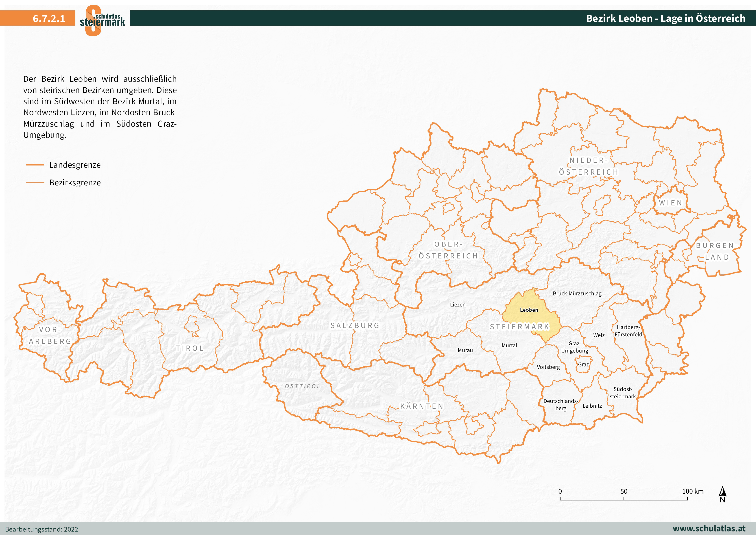Click the WIEN state label
The width and height of the screenshot is (756, 535).
[x=670, y=203]
